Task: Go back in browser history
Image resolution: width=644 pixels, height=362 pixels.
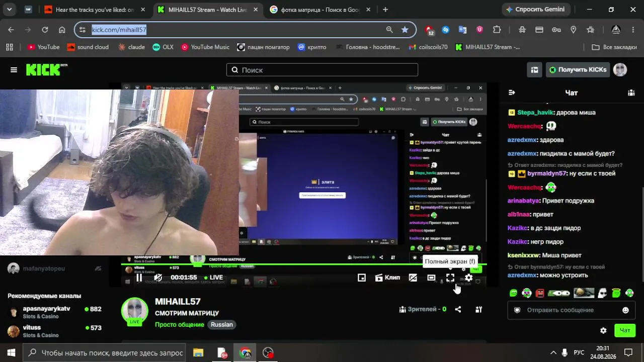Action: (x=11, y=30)
